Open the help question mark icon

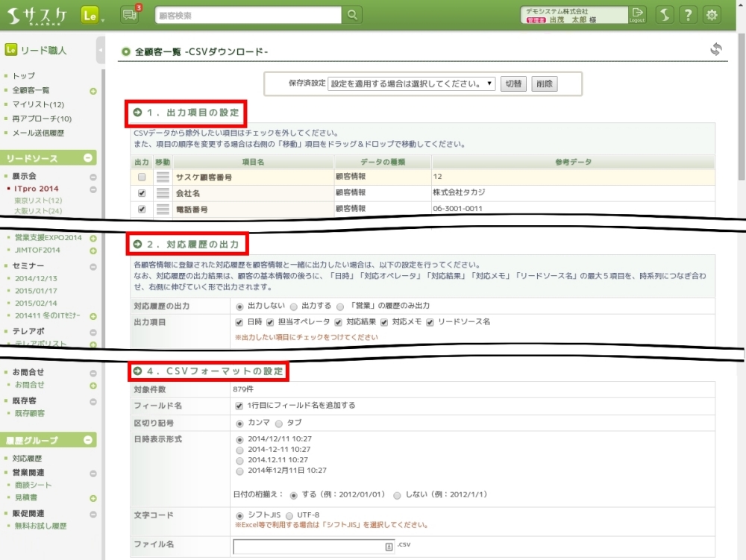(689, 15)
